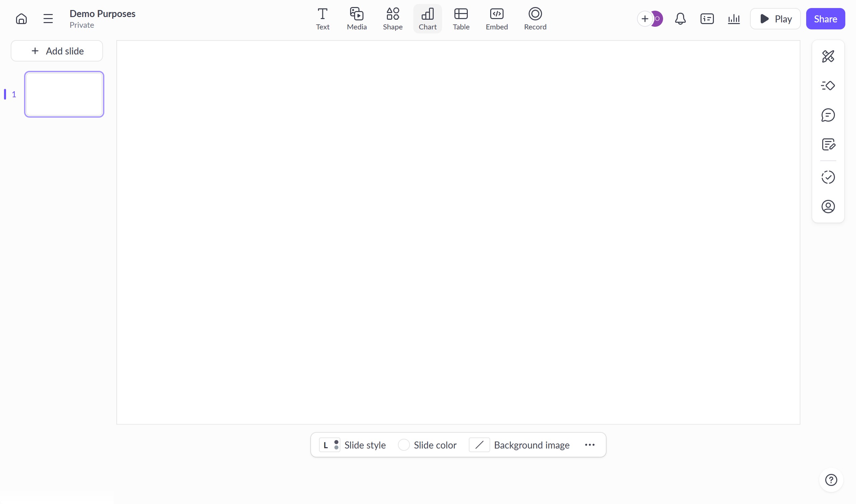Open the Media insert tool
Screen dimensions: 856x504
pyautogui.click(x=357, y=19)
